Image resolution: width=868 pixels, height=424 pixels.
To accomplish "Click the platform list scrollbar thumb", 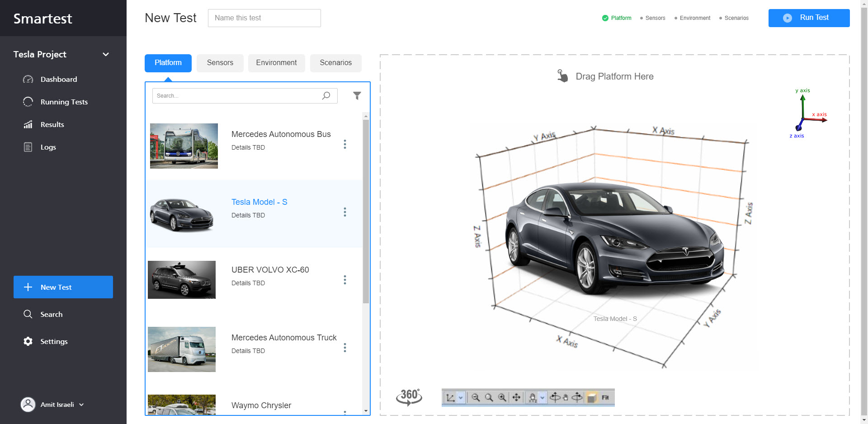I will (366, 211).
